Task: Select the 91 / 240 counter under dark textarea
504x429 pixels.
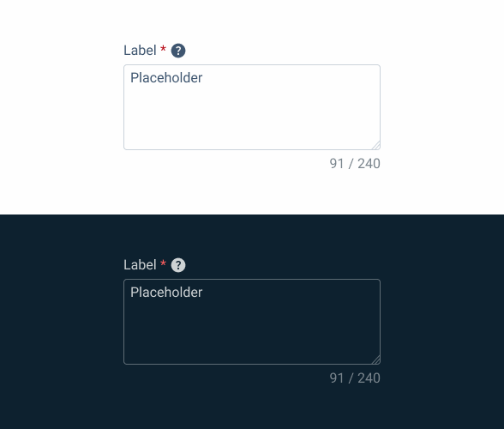Action: [x=355, y=378]
